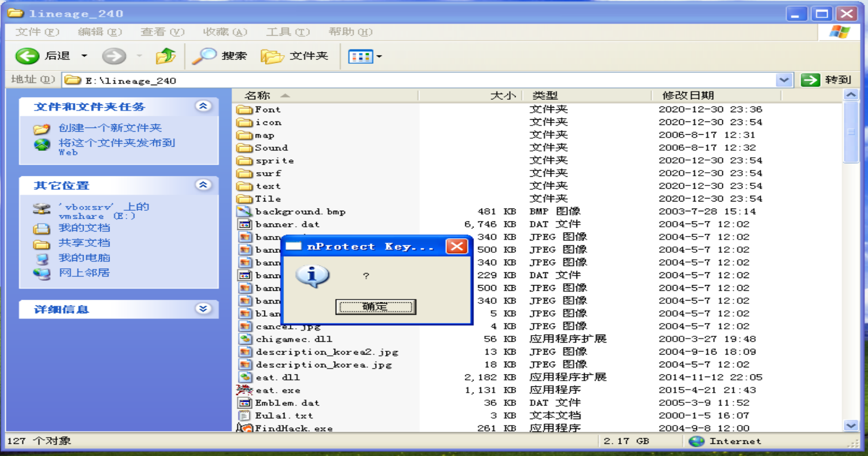Expand the Views dropdown arrow

379,56
